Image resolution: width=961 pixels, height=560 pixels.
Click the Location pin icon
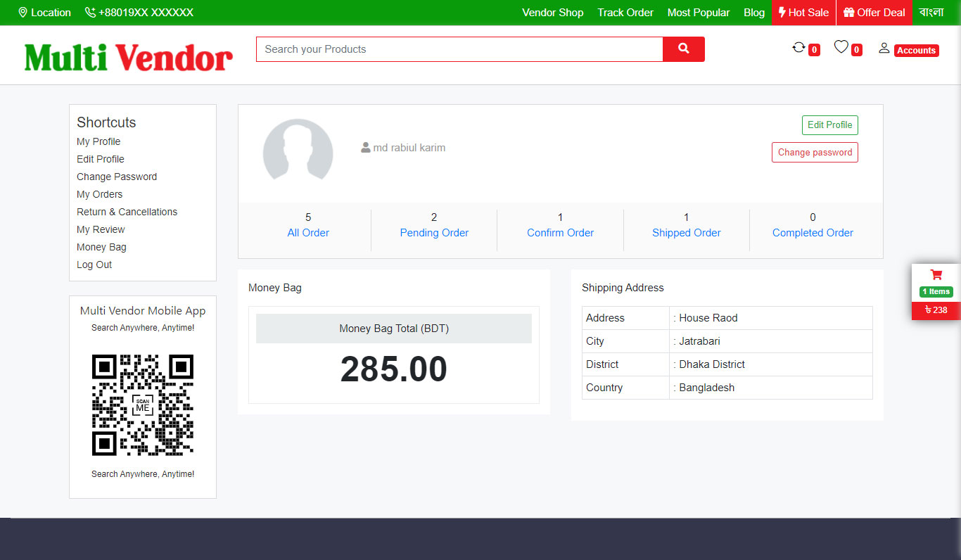(23, 13)
